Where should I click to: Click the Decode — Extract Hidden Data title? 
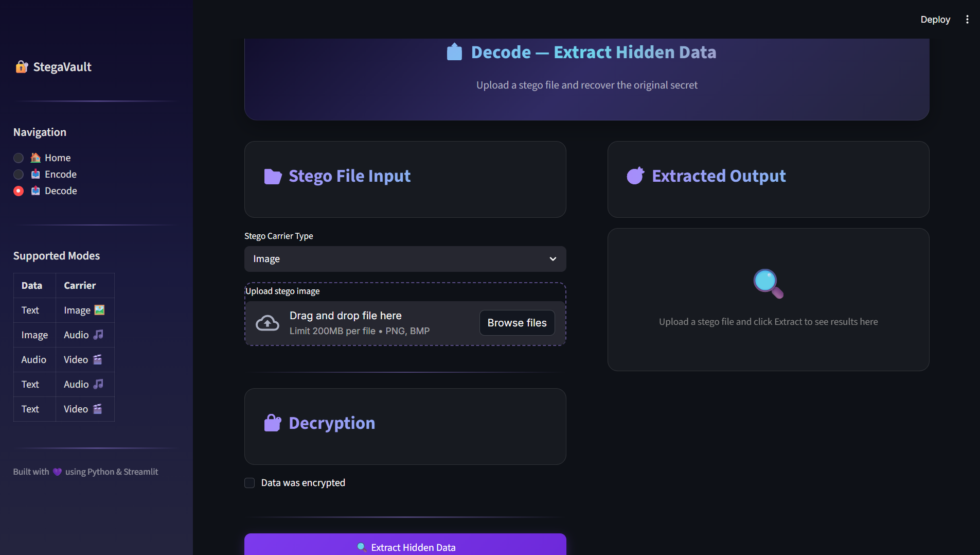click(594, 52)
